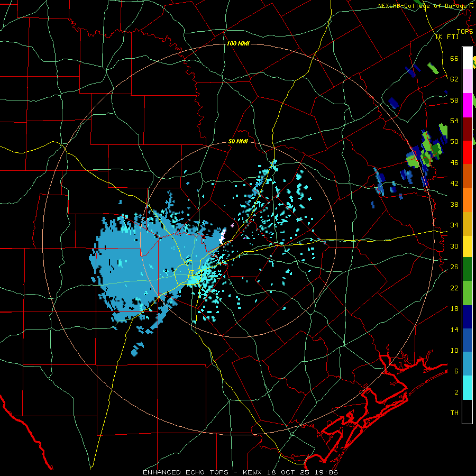The image size is (476, 476).
Task: Click the legend value 10
Action: coord(454,351)
